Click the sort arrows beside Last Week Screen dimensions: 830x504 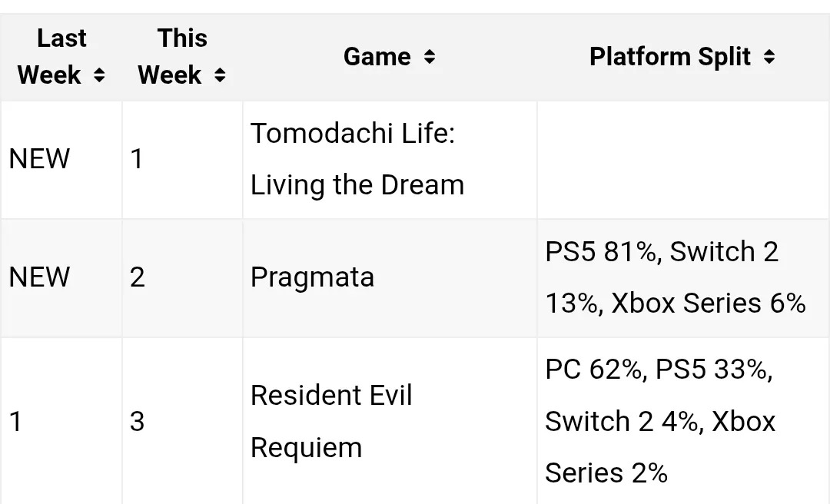coord(98,75)
